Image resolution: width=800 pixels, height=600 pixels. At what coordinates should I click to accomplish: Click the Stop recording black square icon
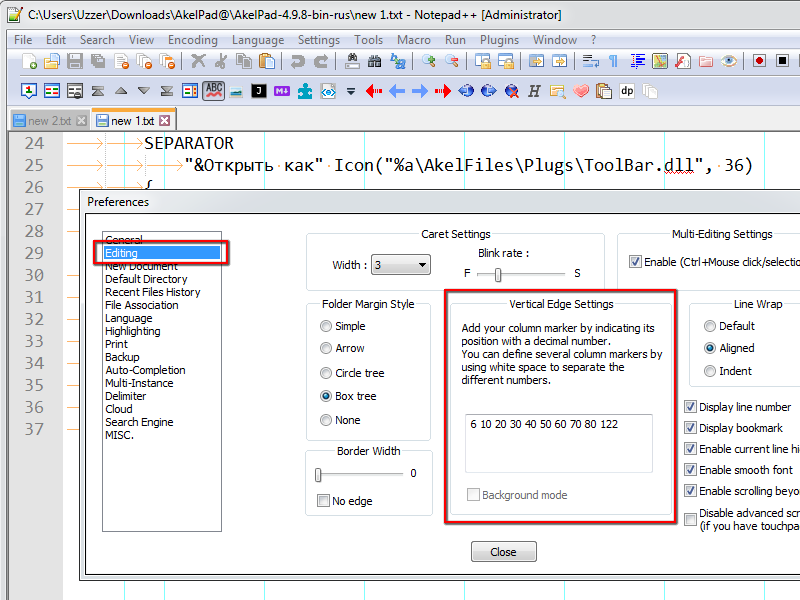click(x=782, y=61)
